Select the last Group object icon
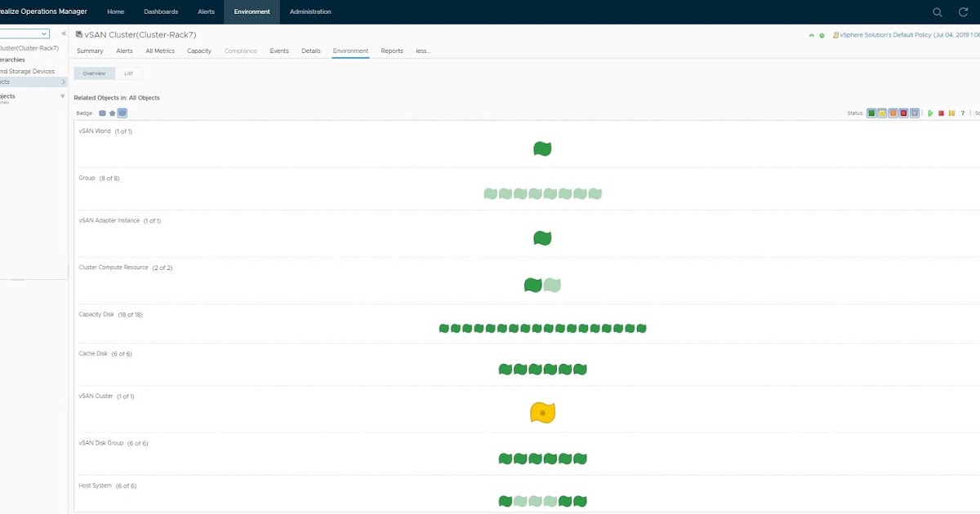Viewport: 980px width, 514px height. coord(595,193)
